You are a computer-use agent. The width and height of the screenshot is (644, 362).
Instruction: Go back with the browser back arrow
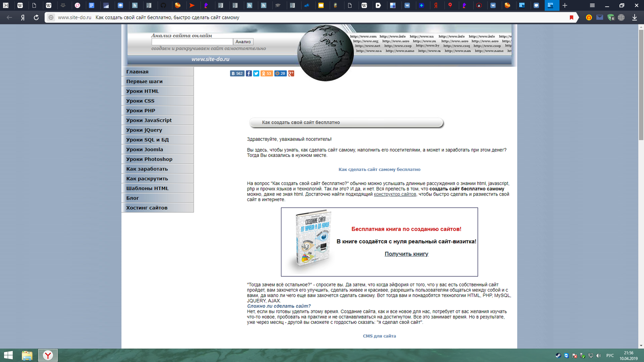[9, 17]
